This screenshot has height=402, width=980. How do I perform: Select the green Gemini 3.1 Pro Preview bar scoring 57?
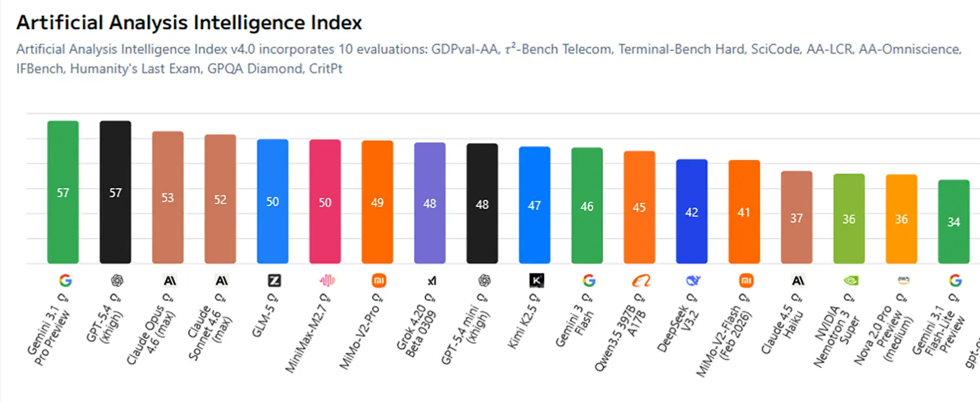coord(63,192)
